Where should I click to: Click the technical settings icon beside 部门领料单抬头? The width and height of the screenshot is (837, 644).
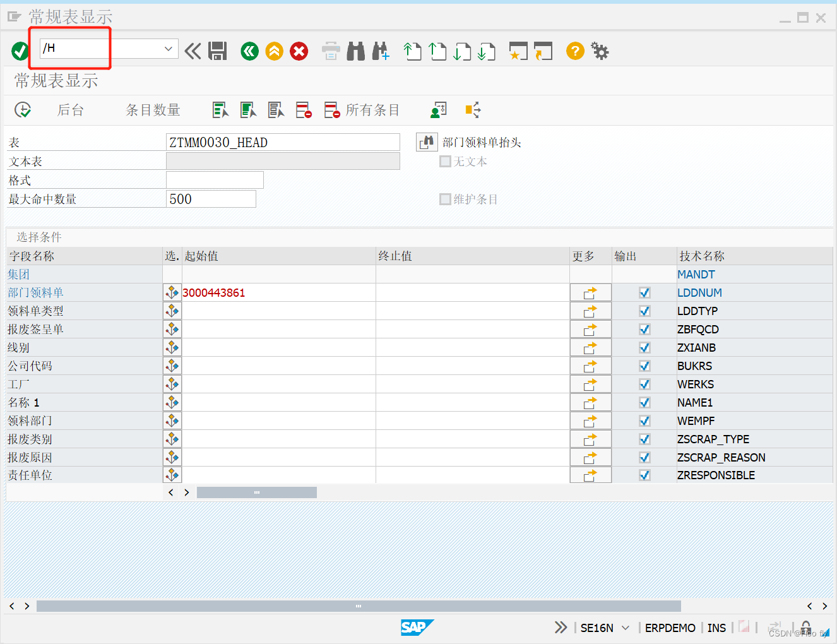coord(427,141)
